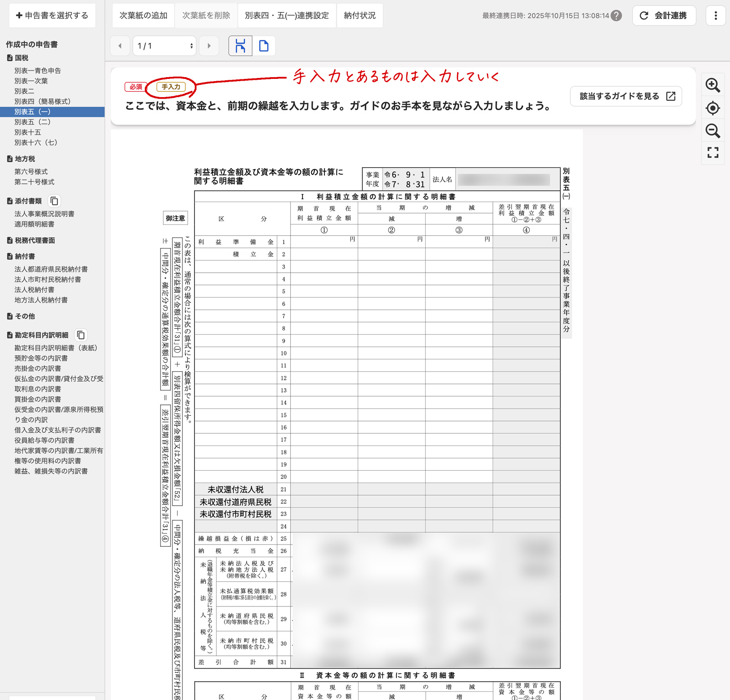Enter fullscreen view using the expand icon
Viewport: 730px width, 700px height.
point(713,152)
